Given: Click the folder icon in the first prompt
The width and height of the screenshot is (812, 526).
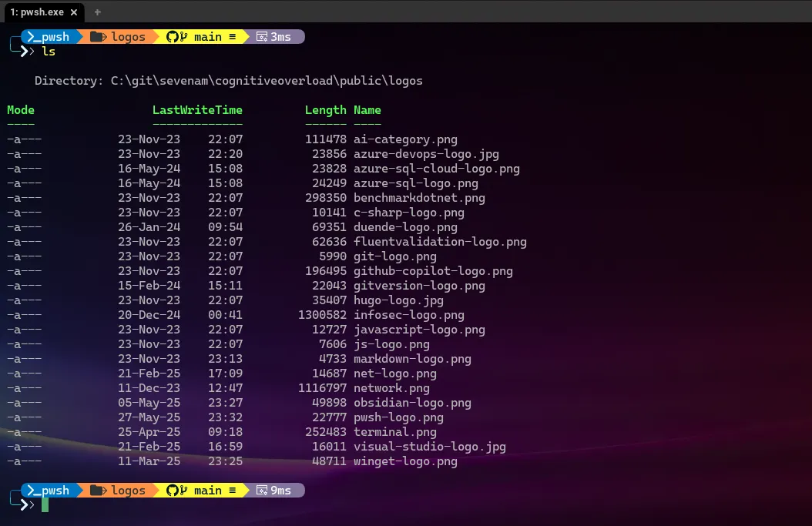Looking at the screenshot, I should click(98, 36).
